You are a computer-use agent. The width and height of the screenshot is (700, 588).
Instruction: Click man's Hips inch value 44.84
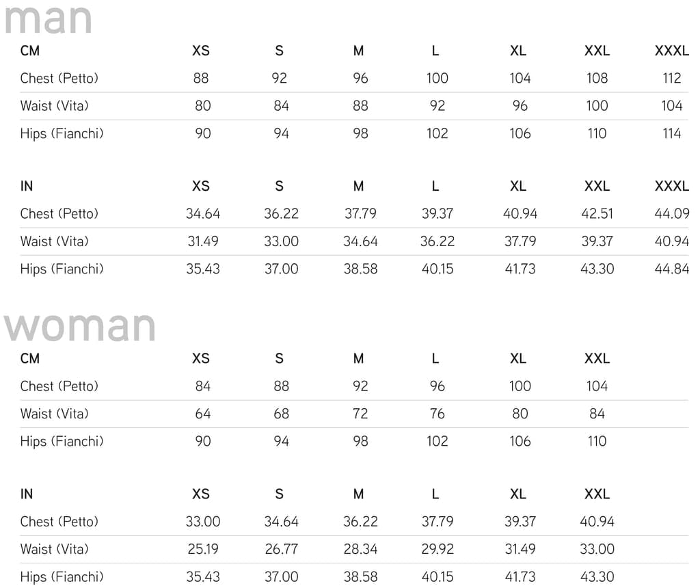click(671, 269)
